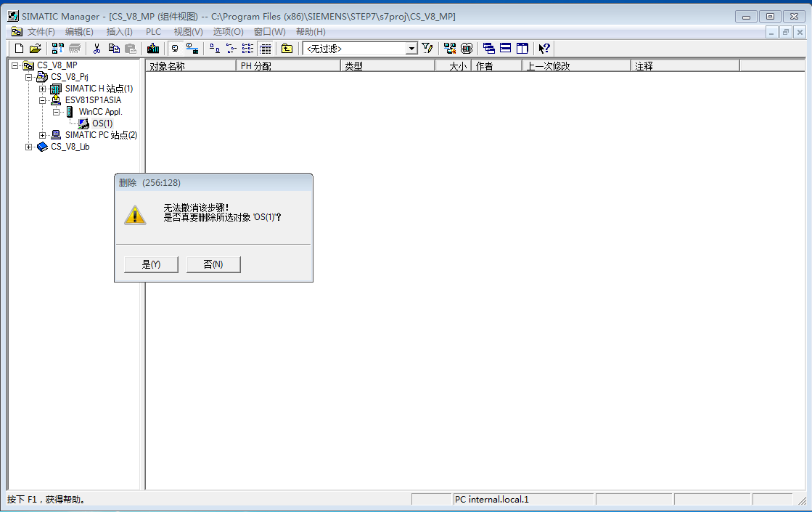Click the 大小 column header
Image resolution: width=812 pixels, height=512 pixels.
click(453, 66)
